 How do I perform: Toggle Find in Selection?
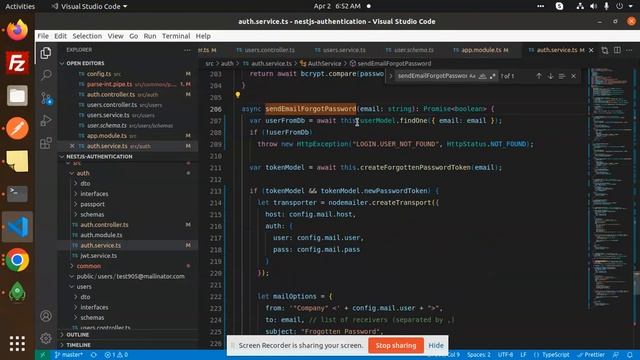[562, 76]
